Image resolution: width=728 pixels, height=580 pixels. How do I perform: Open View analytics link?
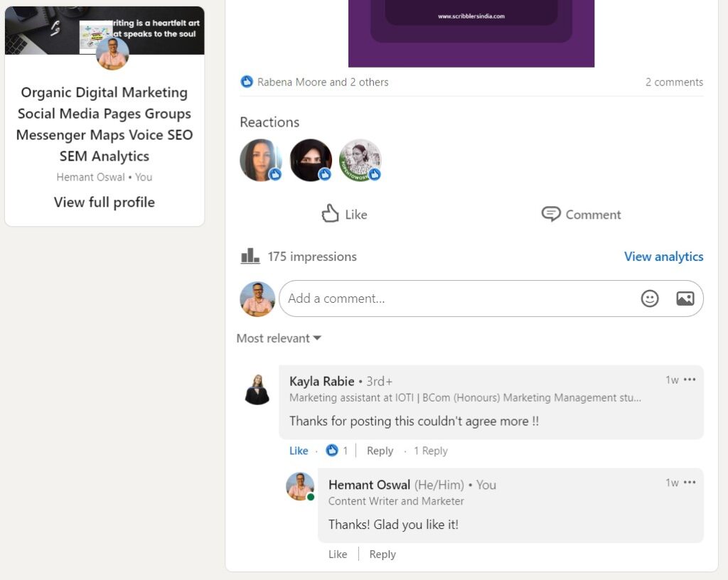click(x=663, y=257)
